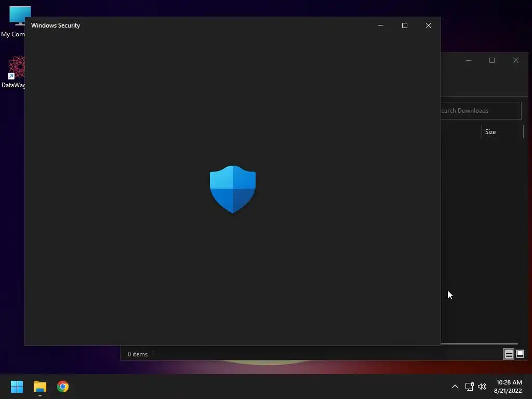The image size is (532, 399).
Task: Select the DataWag desktop shortcut
Action: click(14, 72)
